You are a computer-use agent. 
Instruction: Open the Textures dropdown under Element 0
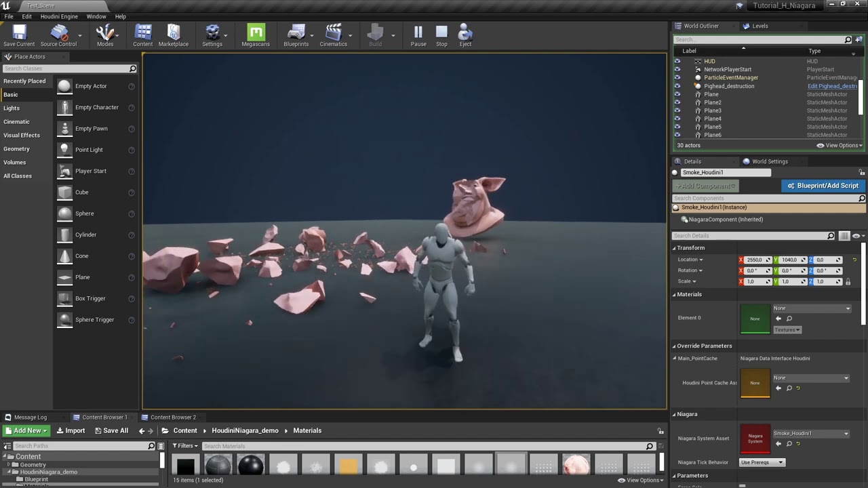(x=787, y=330)
